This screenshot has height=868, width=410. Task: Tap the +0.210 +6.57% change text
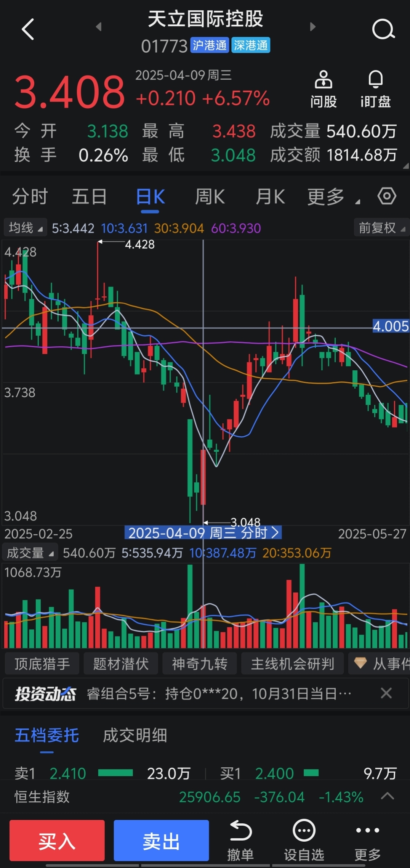203,98
